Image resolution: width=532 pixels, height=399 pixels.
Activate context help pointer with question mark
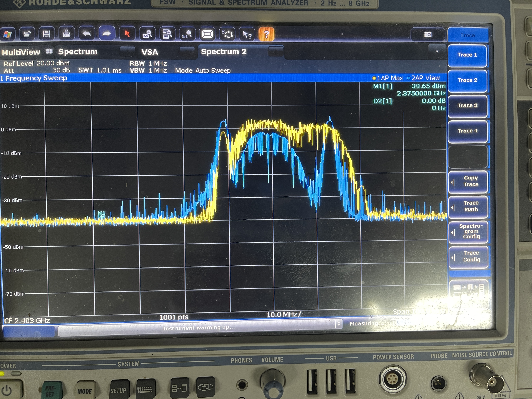247,34
